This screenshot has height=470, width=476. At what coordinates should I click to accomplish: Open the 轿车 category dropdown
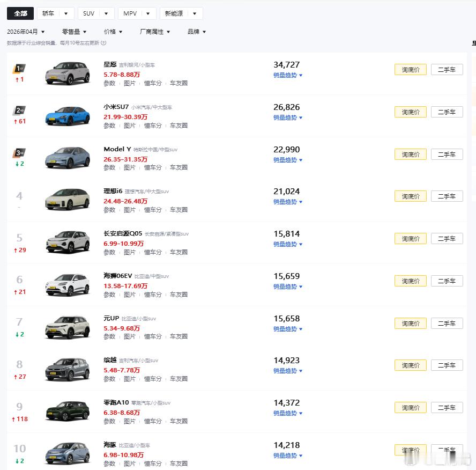coord(56,13)
